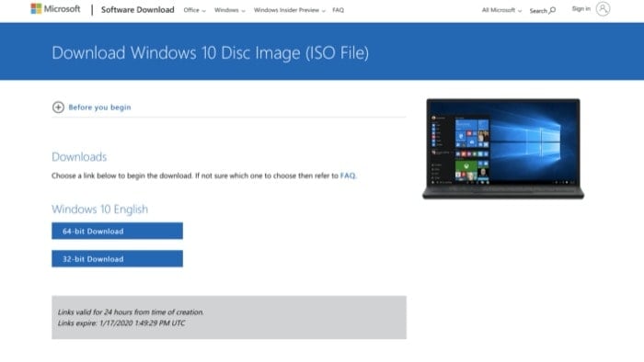644x362 pixels.
Task: Select the Links expire date text
Action: pos(121,323)
